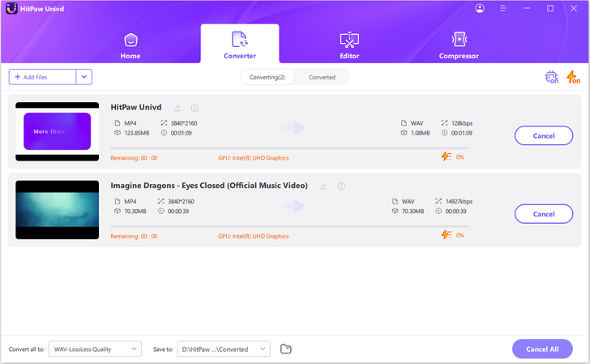Click the MP4 source label in HitPaw Univd row
This screenshot has height=364, width=590.
click(130, 123)
